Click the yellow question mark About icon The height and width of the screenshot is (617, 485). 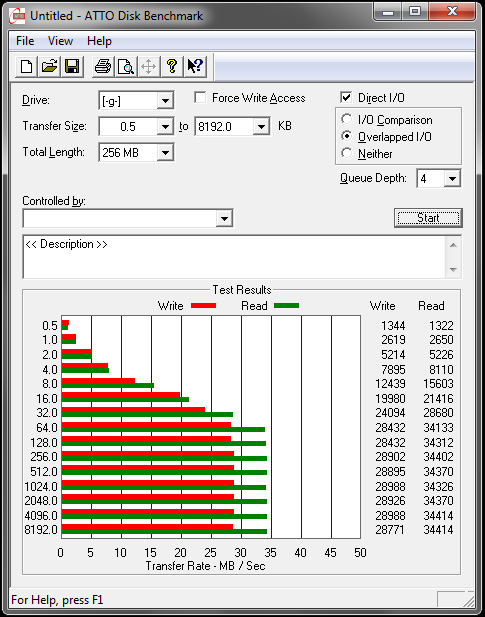(x=172, y=66)
